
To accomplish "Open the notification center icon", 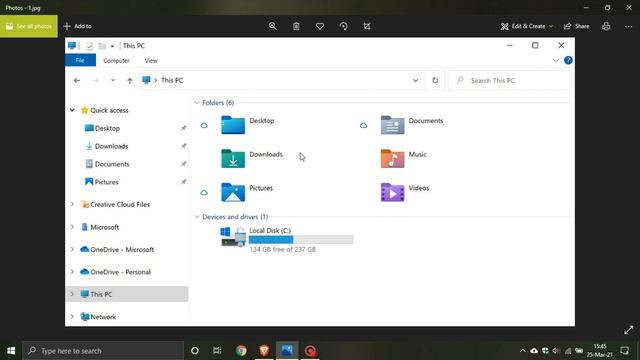I will click(624, 351).
